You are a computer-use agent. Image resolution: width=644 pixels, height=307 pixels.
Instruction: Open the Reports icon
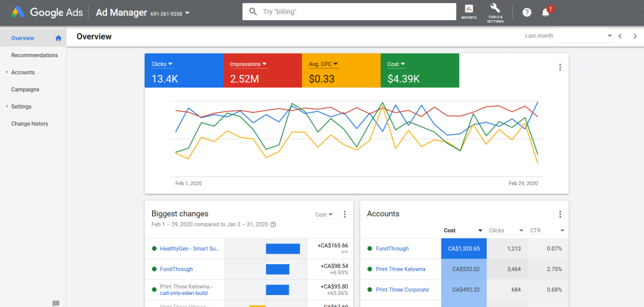tap(469, 9)
